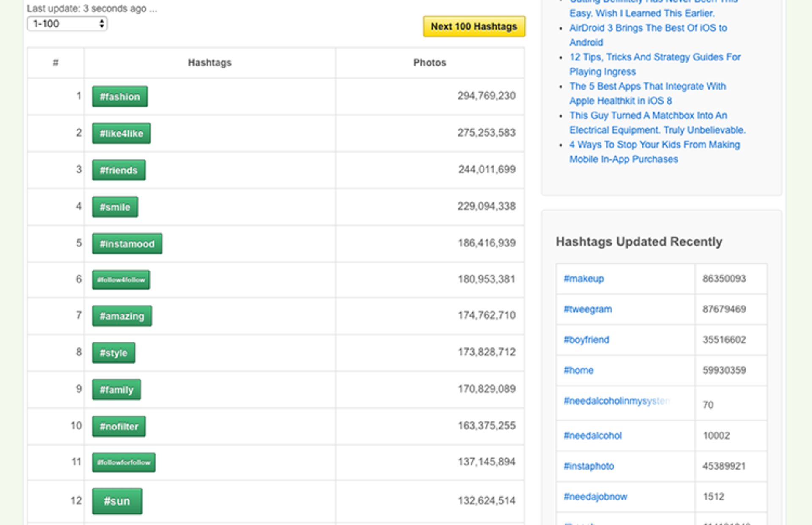Click the #fashion hashtag tag
This screenshot has width=812, height=525.
(x=120, y=97)
